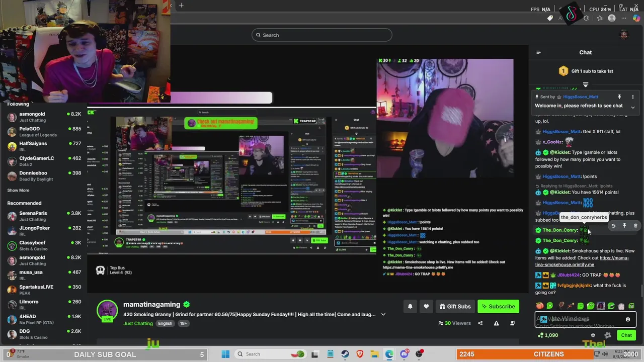The height and width of the screenshot is (362, 644).
Task: Open chat settings gear
Action: click(x=593, y=335)
